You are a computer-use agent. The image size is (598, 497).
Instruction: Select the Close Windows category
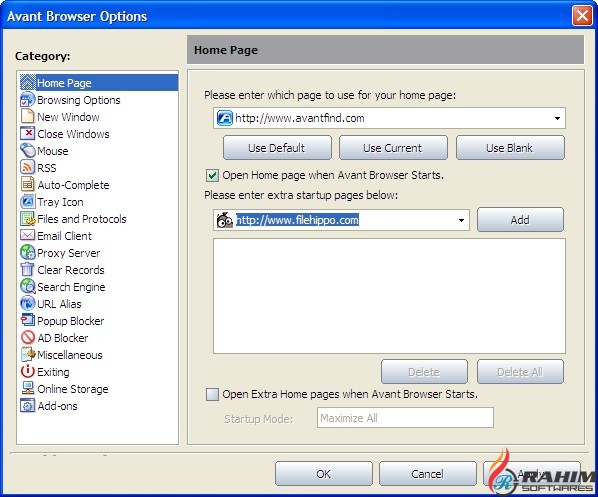click(73, 134)
